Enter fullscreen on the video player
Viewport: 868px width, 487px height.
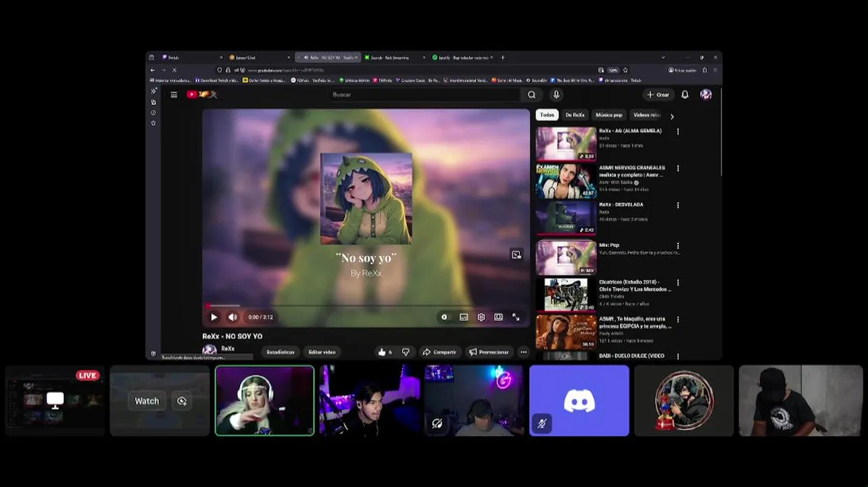pyautogui.click(x=516, y=317)
